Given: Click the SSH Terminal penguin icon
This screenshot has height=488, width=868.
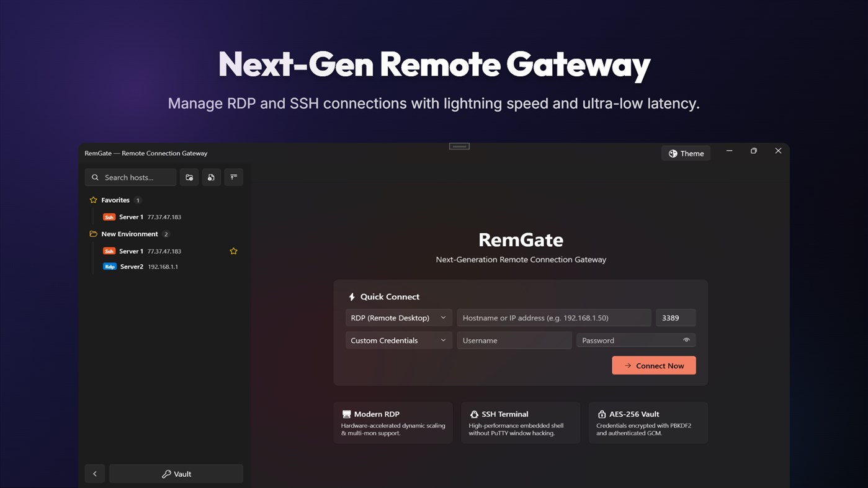Looking at the screenshot, I should [474, 414].
